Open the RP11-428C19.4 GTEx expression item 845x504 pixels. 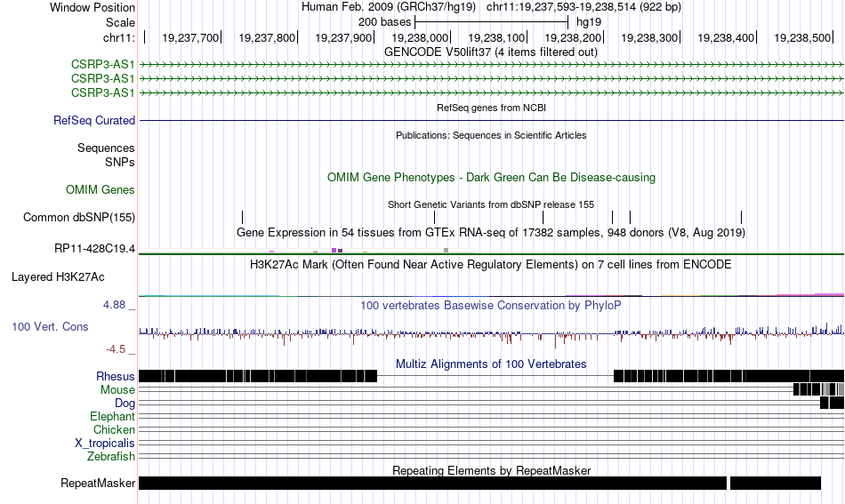coord(94,249)
